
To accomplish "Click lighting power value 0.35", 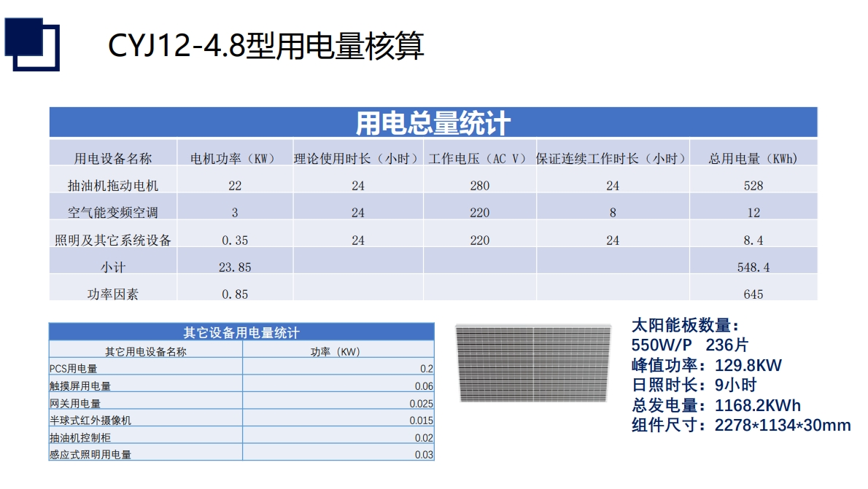I will click(235, 240).
